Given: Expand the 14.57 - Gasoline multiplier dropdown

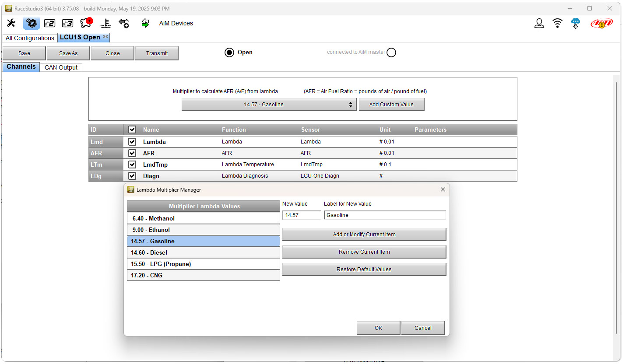Looking at the screenshot, I should pyautogui.click(x=269, y=105).
